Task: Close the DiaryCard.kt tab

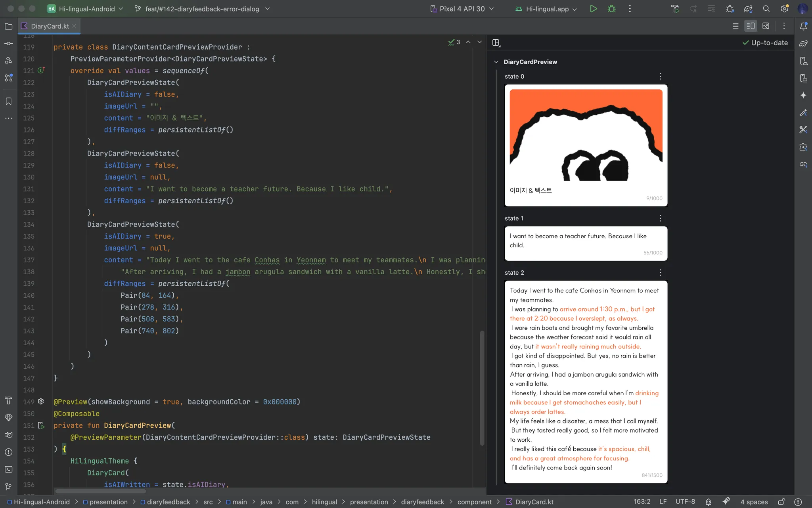Action: tap(74, 26)
